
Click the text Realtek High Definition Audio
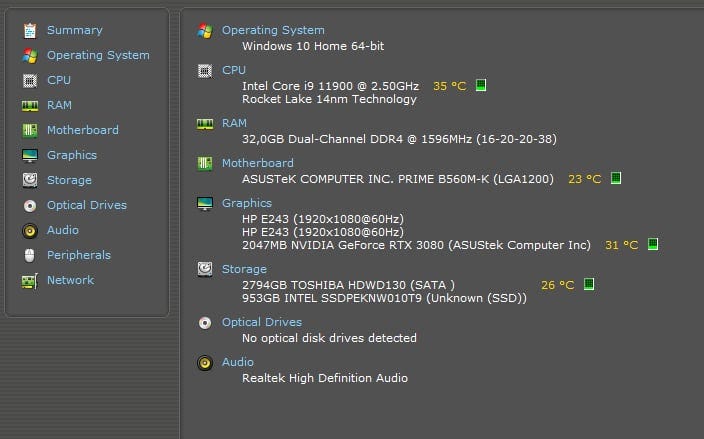325,378
